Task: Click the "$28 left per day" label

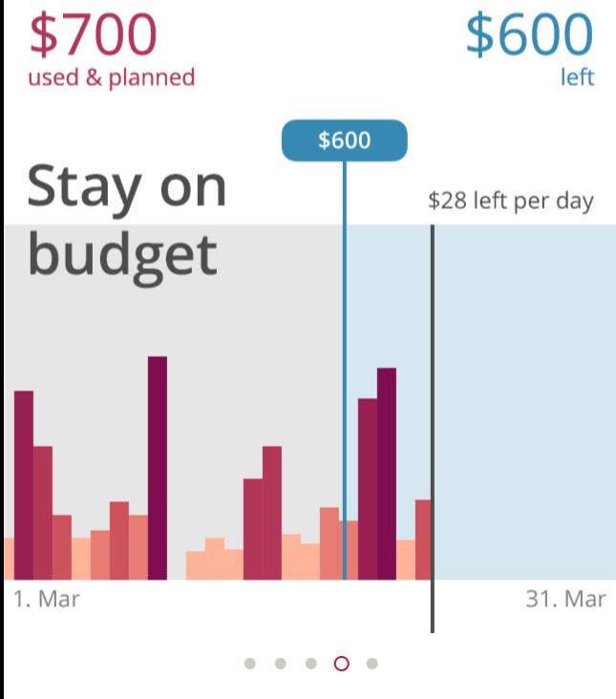Action: 511,201
